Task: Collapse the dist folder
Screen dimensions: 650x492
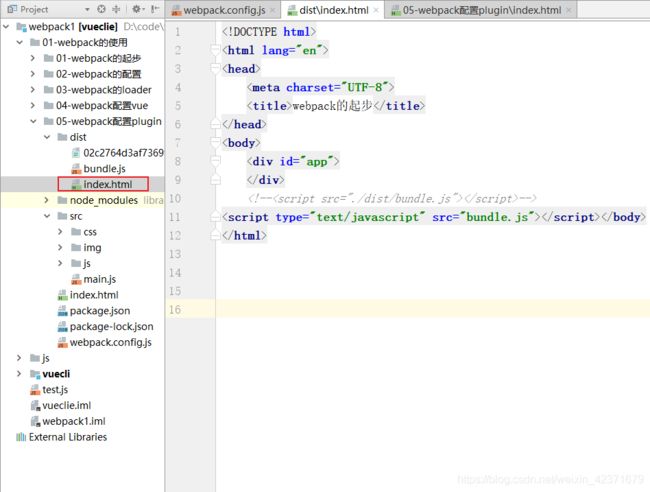Action: 47,137
